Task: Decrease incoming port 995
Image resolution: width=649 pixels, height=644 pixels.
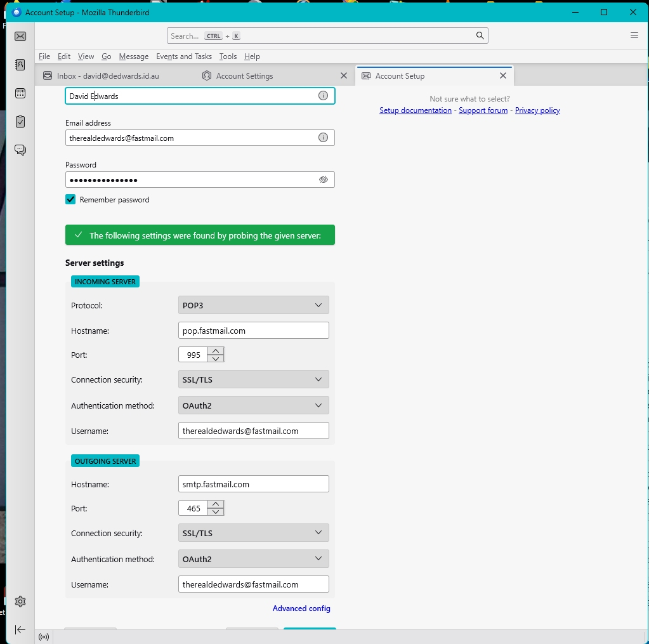Action: pos(216,358)
